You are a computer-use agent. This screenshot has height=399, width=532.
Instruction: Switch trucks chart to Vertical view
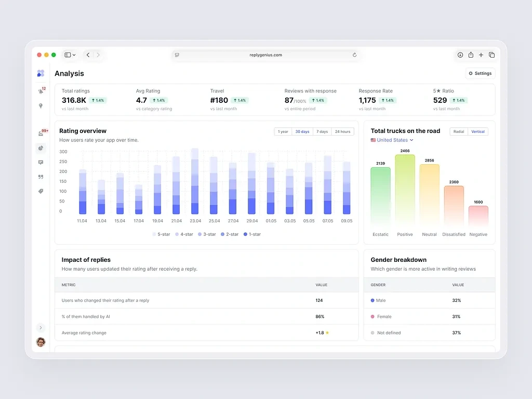(x=478, y=131)
